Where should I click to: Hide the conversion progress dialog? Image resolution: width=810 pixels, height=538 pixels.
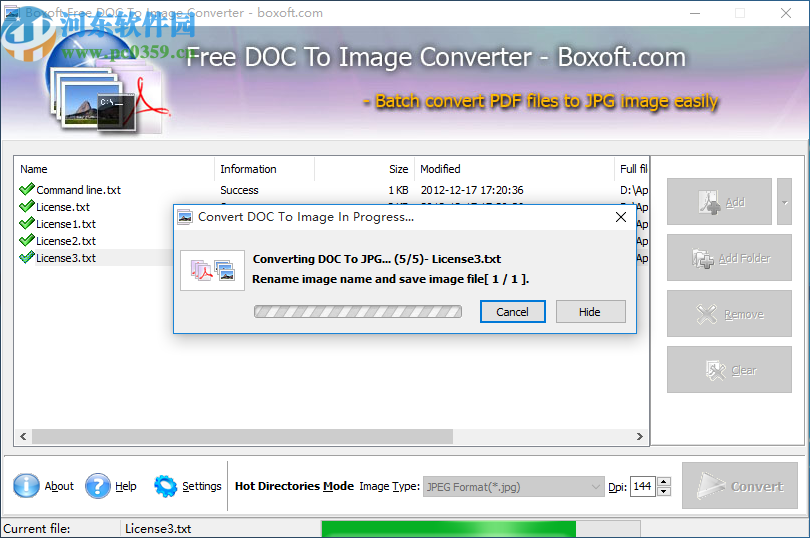coord(590,312)
